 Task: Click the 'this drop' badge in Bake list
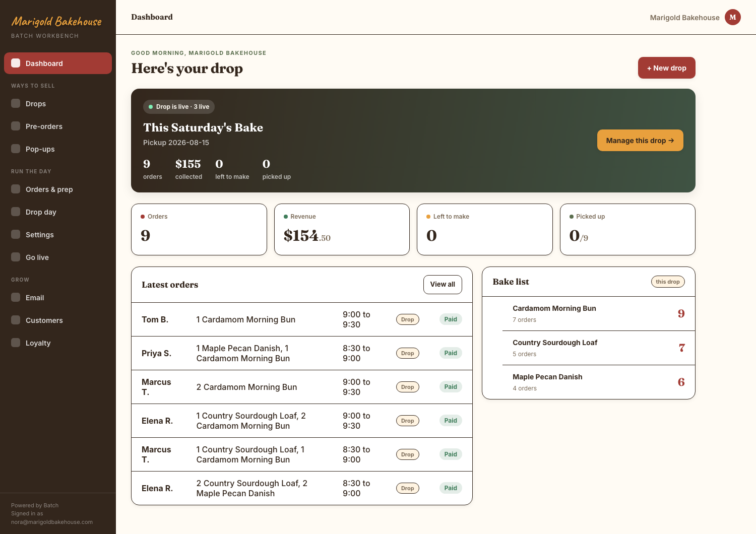668,282
